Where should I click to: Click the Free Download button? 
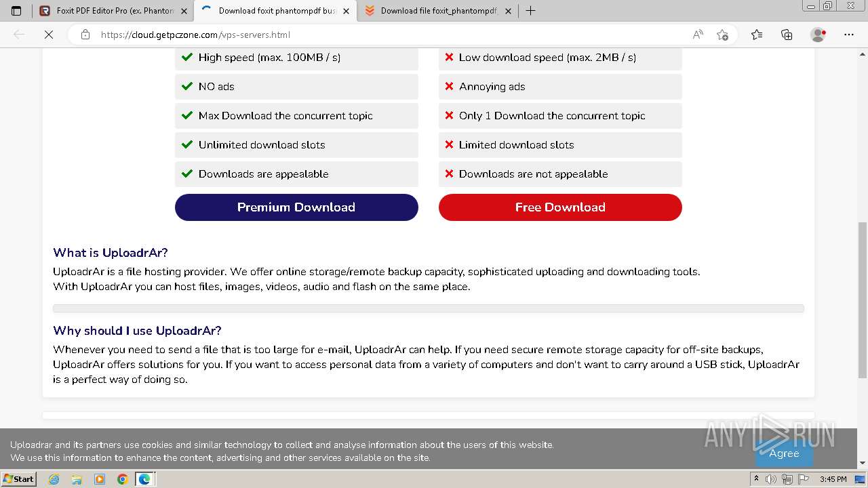tap(560, 207)
